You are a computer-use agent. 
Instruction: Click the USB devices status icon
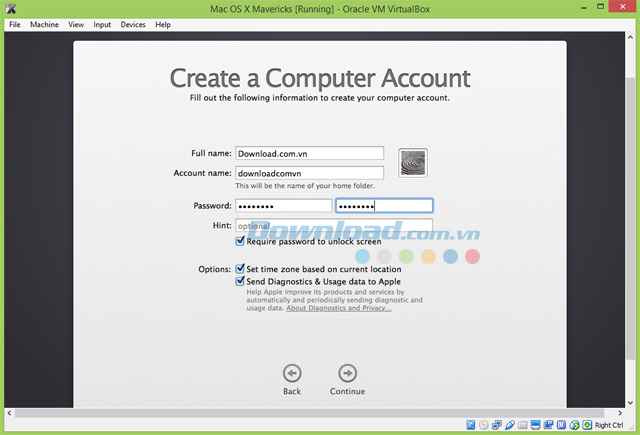[x=510, y=425]
